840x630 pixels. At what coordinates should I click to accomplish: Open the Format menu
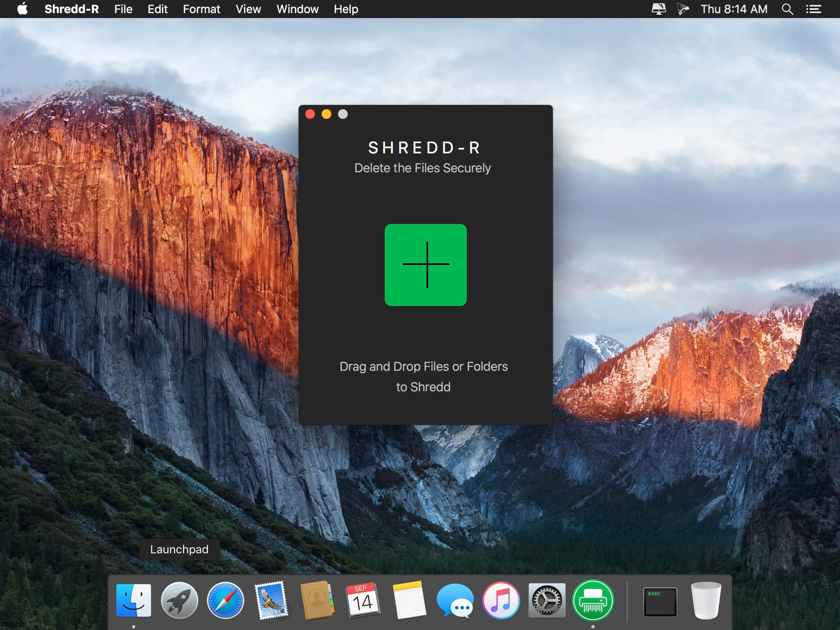click(201, 9)
